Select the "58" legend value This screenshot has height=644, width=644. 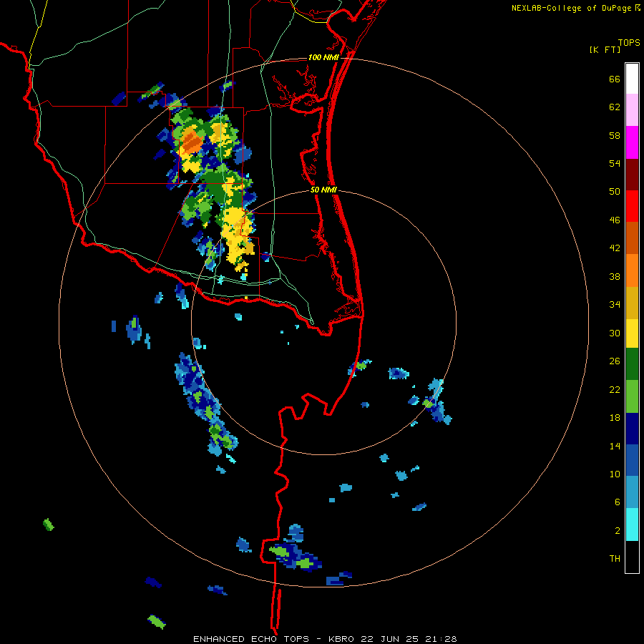pyautogui.click(x=615, y=135)
